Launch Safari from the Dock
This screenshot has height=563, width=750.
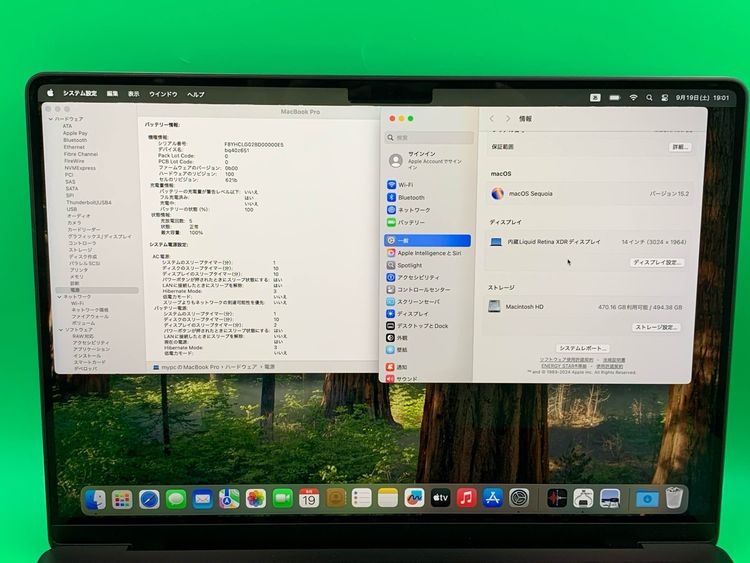149,499
